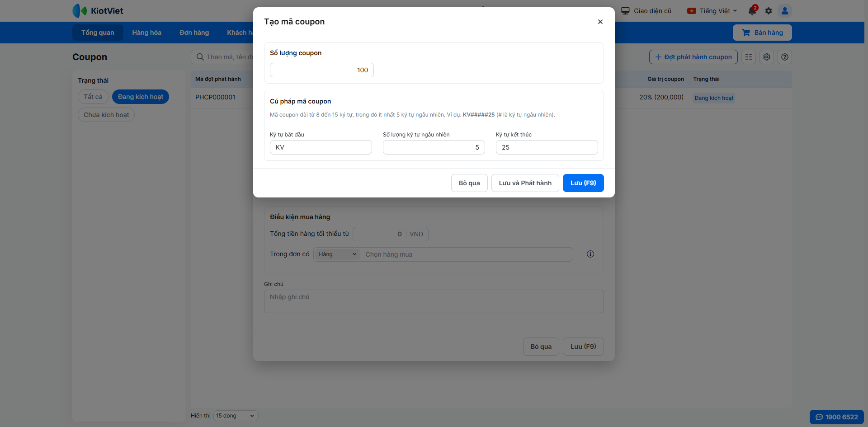
Task: Open the user account avatar
Action: pos(785,11)
